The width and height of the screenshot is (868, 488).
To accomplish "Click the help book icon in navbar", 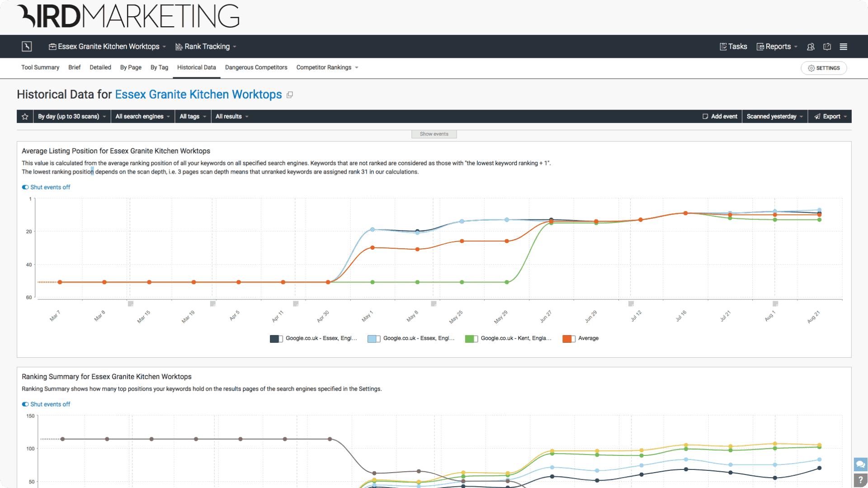I will click(827, 47).
